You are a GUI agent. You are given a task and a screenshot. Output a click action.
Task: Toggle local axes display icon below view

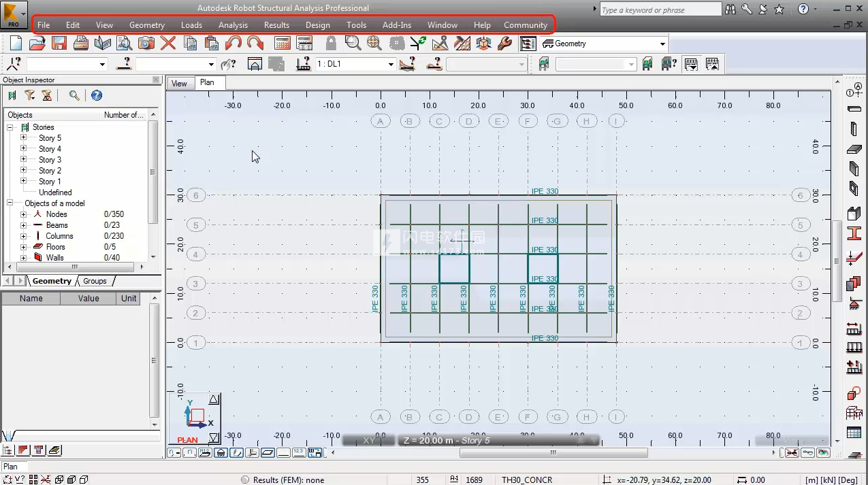[x=252, y=452]
